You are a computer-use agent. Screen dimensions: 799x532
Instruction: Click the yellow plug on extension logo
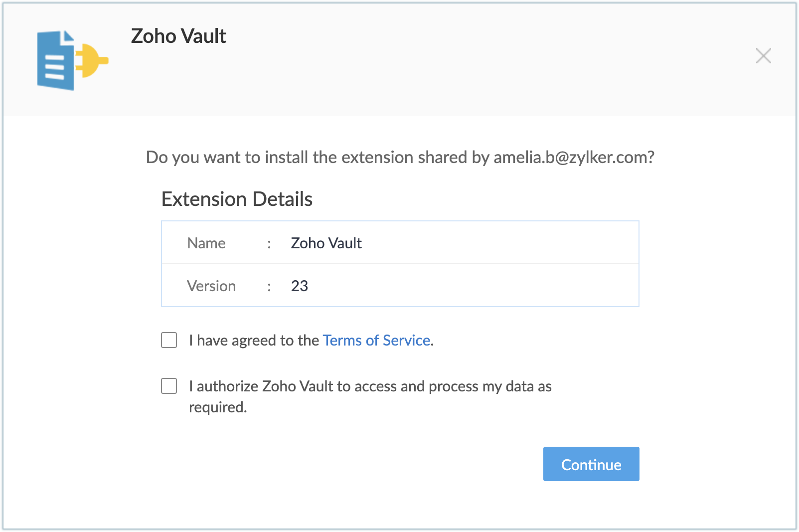[x=92, y=60]
